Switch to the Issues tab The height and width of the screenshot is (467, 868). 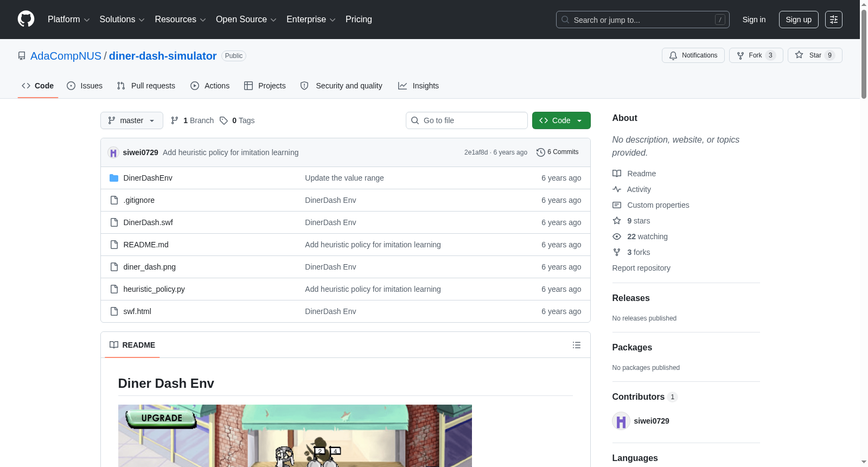pyautogui.click(x=85, y=86)
